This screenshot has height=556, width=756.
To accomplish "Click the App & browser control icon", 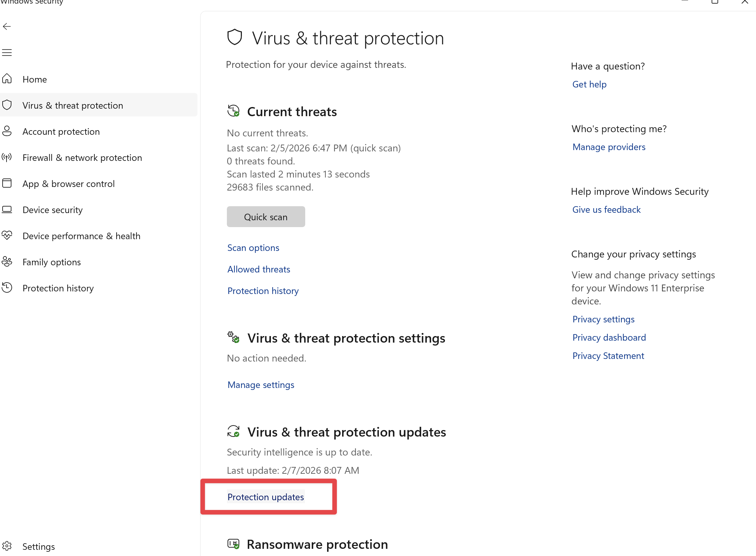I will [7, 183].
